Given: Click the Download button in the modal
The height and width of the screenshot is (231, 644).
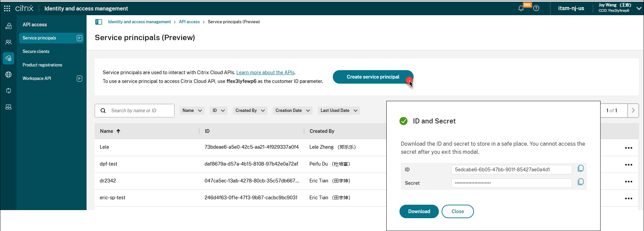Looking at the screenshot, I should (x=419, y=211).
